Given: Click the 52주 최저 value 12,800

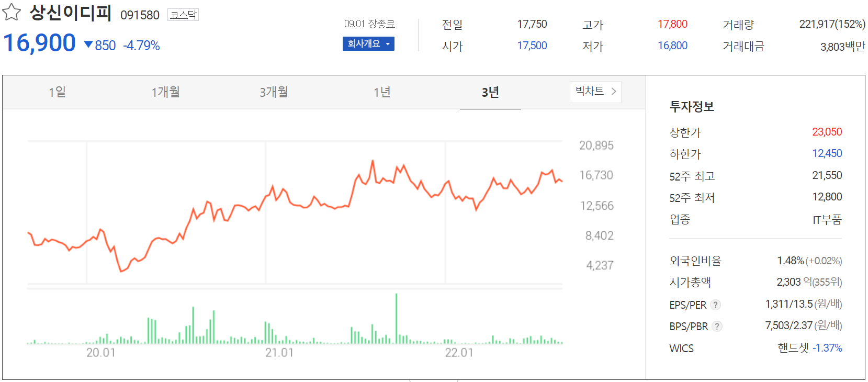Looking at the screenshot, I should pos(827,197).
